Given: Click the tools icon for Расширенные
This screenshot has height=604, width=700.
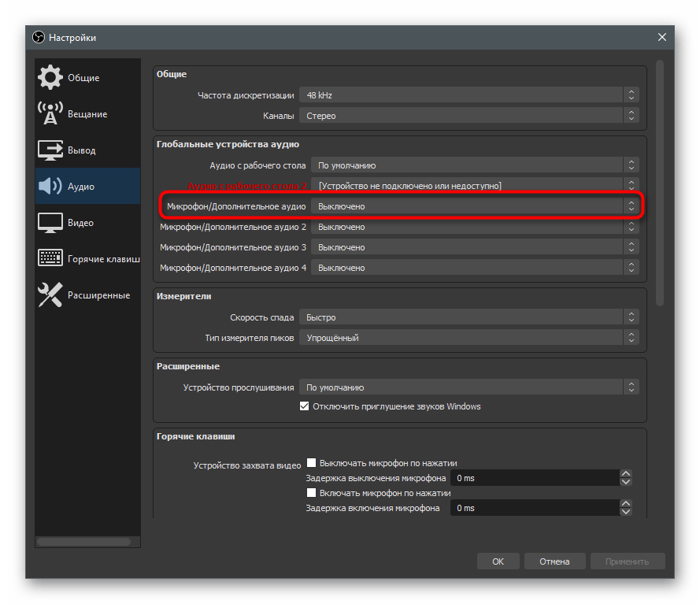Looking at the screenshot, I should point(50,295).
